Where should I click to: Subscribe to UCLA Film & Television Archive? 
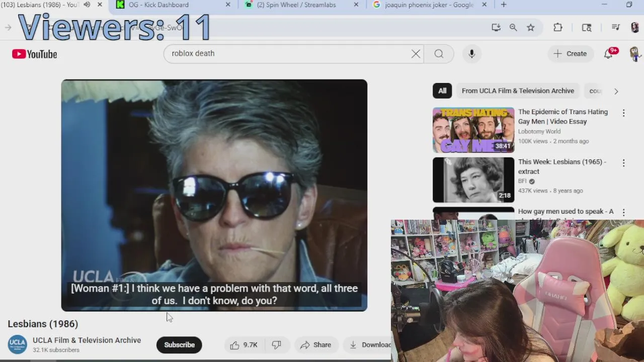point(179,345)
